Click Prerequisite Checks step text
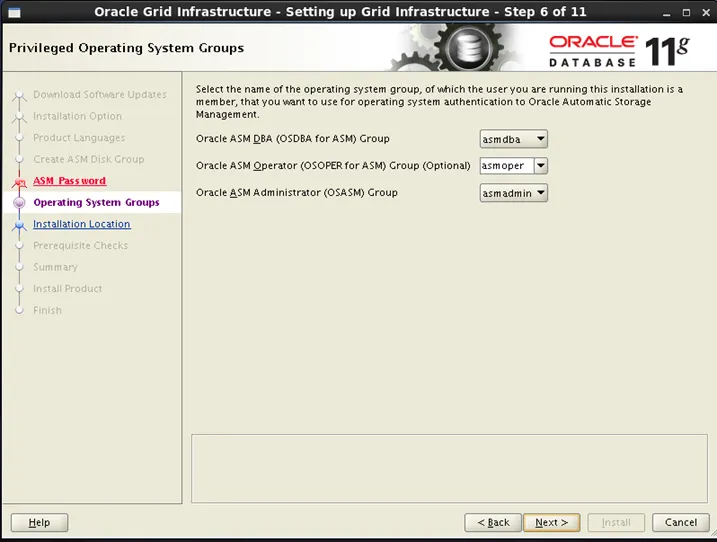This screenshot has width=717, height=542. pyautogui.click(x=80, y=246)
